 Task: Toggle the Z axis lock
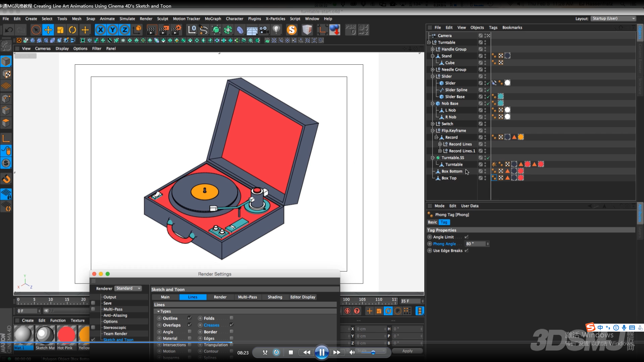[x=125, y=30]
